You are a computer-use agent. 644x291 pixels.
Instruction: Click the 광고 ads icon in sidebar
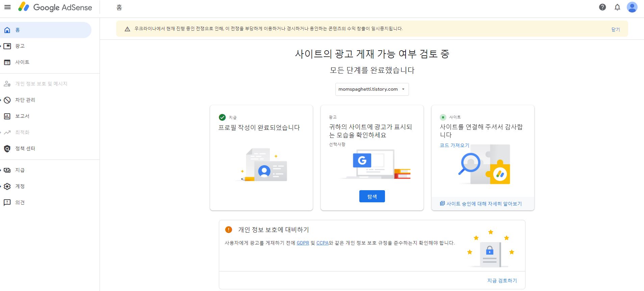7,46
